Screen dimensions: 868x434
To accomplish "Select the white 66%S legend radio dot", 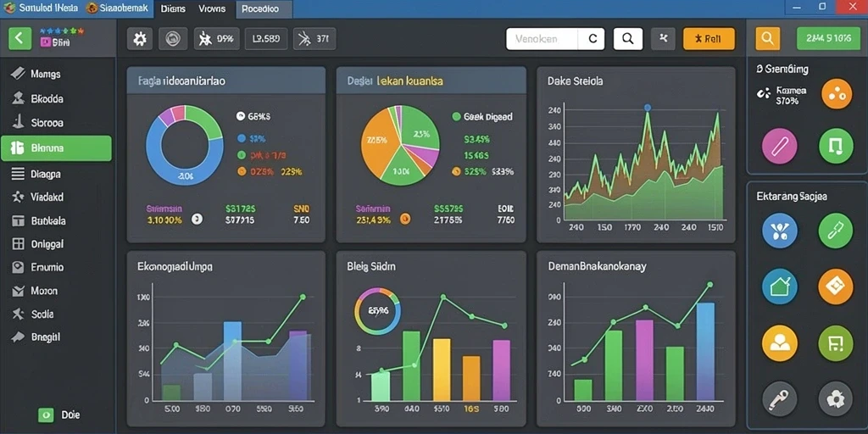I will (240, 116).
